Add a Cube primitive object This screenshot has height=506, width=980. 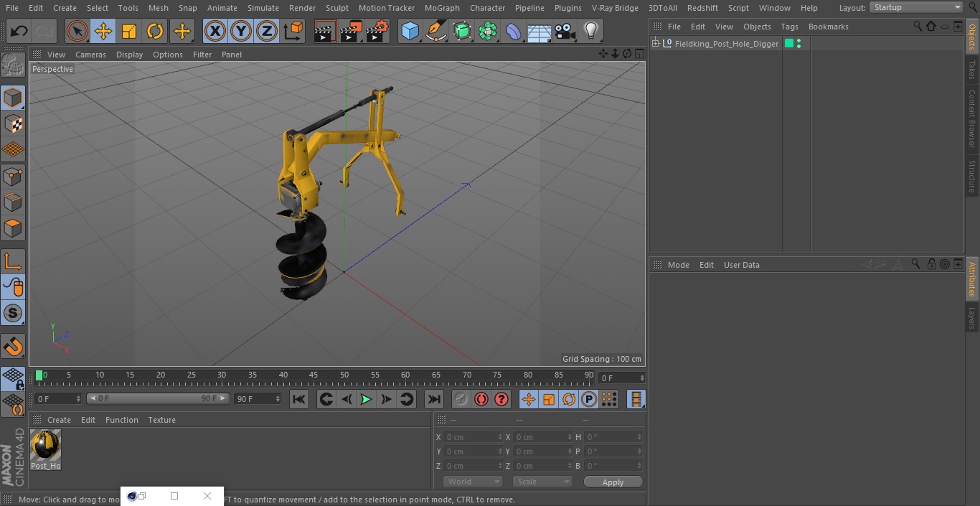point(410,31)
